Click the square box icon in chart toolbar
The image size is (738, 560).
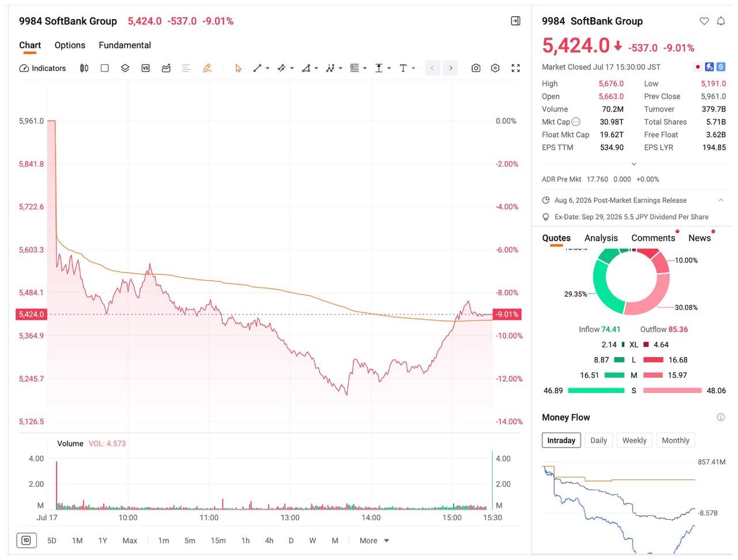click(x=104, y=68)
